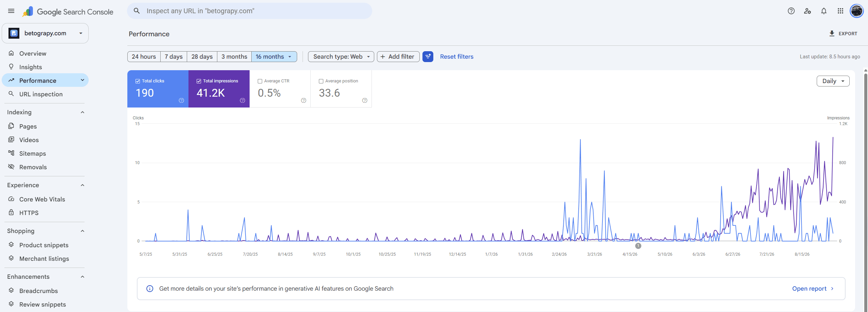Enable the Average CTR metric

click(x=260, y=81)
